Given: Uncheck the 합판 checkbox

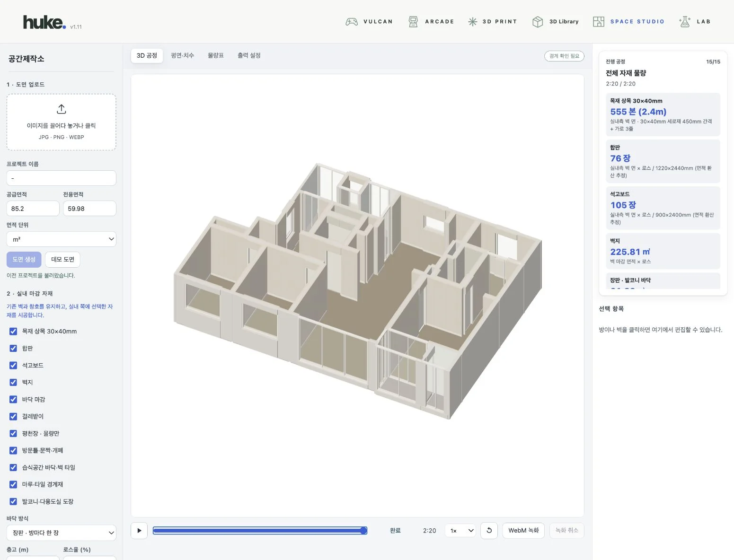Looking at the screenshot, I should (13, 349).
